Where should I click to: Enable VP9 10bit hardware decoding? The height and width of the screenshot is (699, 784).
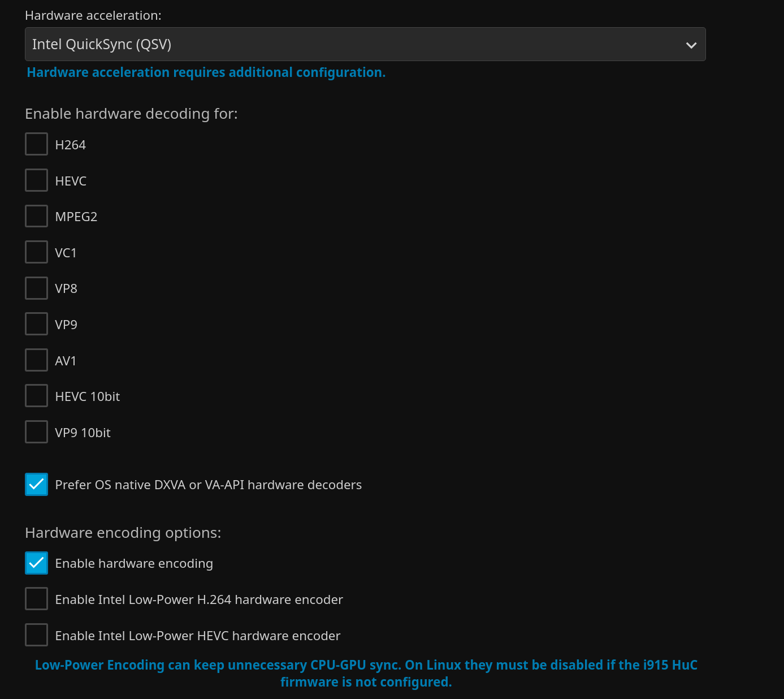[x=36, y=432]
